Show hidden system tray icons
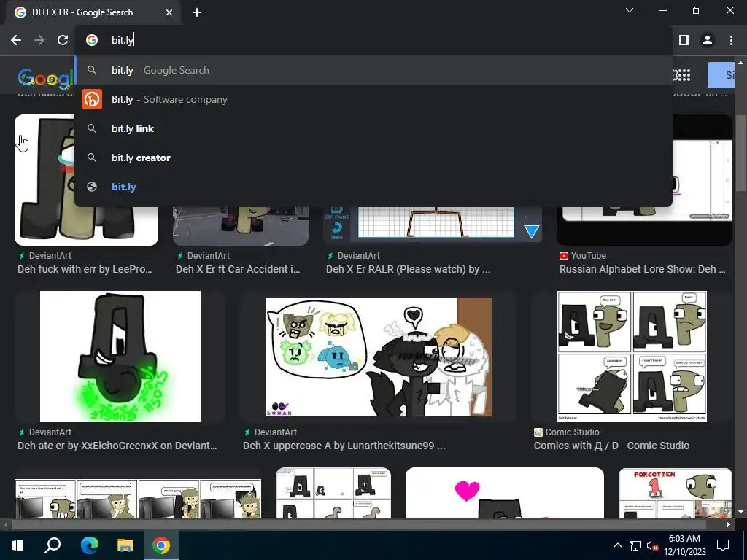Image resolution: width=747 pixels, height=560 pixels. (x=617, y=545)
